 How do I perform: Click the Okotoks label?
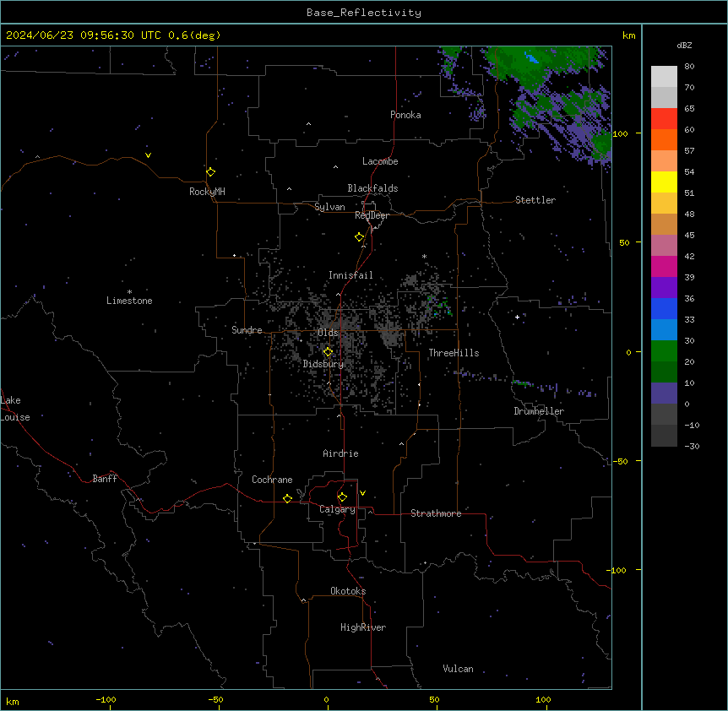348,591
